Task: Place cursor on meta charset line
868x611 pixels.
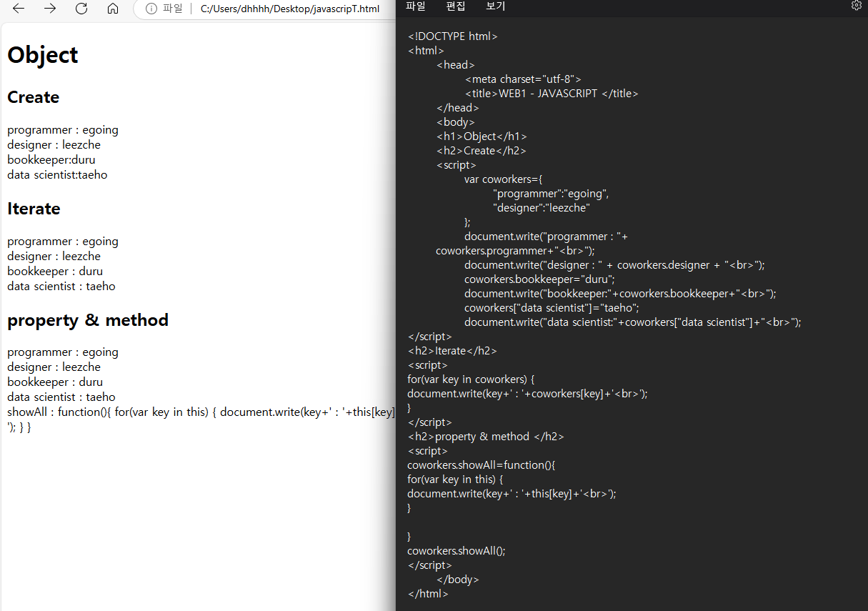Action: pos(523,79)
